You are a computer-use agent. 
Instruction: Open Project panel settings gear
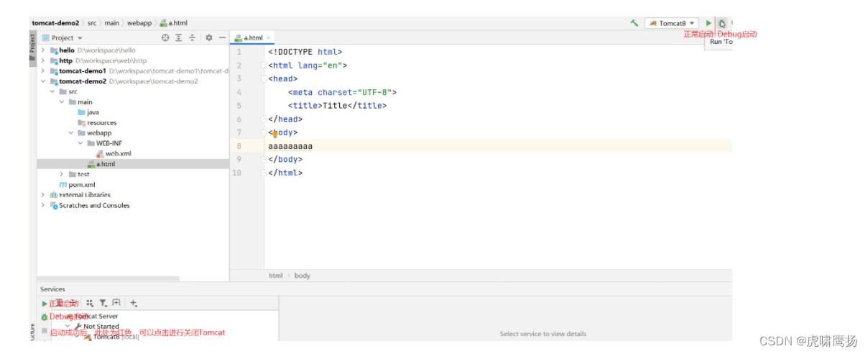coord(209,37)
